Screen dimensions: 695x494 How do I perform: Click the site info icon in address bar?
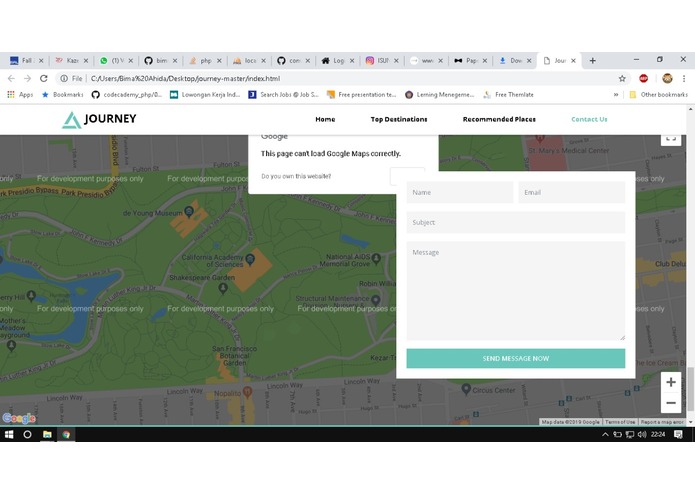click(64, 78)
